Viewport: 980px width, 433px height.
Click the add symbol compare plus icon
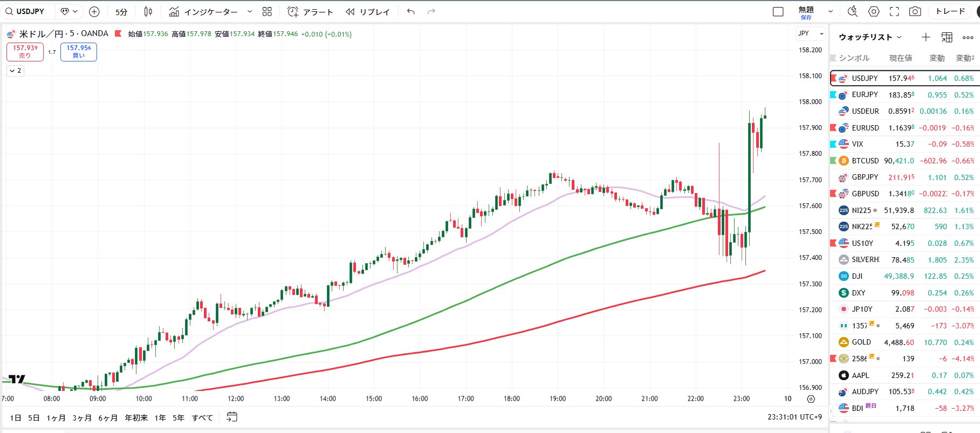point(94,11)
